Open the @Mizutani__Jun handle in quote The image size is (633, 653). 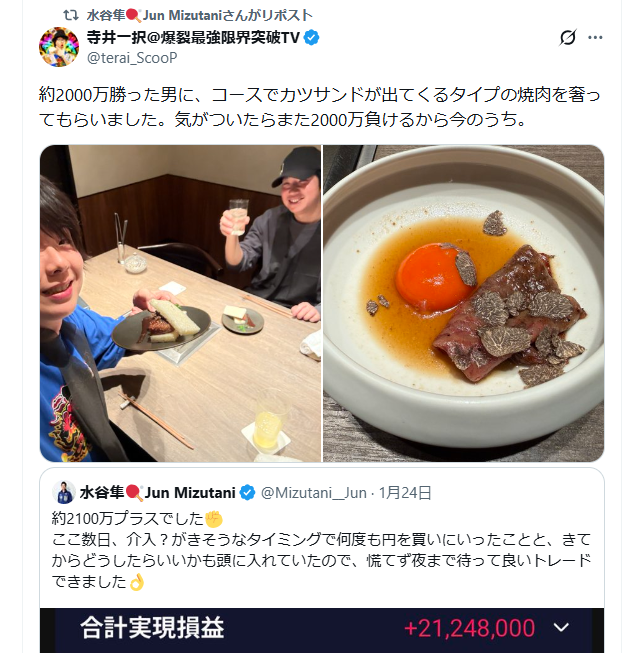click(x=314, y=493)
